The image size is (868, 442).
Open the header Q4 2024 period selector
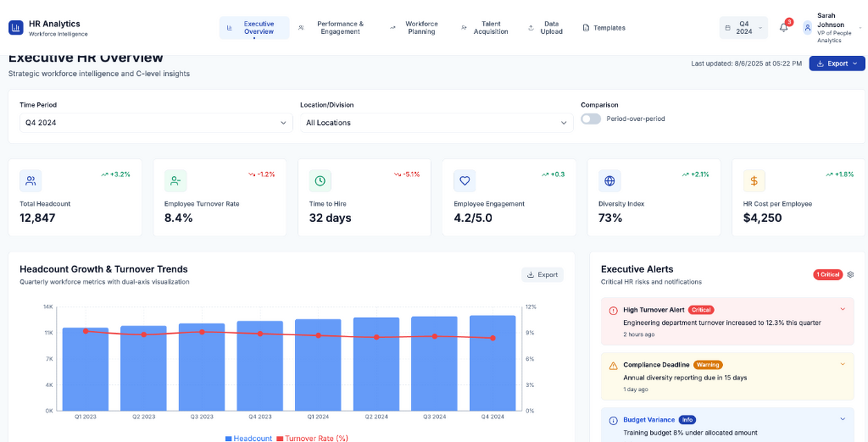point(743,28)
